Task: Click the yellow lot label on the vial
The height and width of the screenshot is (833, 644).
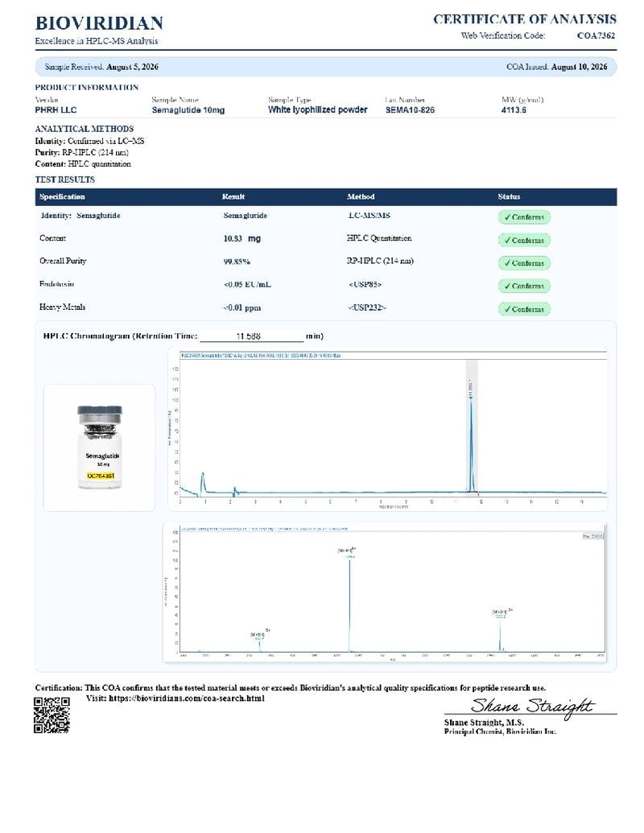Action: 101,476
